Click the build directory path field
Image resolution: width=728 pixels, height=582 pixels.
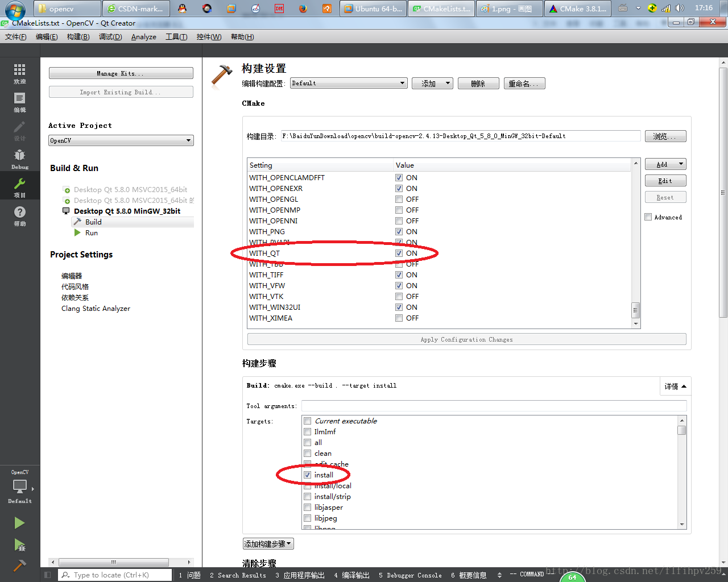[x=461, y=136]
